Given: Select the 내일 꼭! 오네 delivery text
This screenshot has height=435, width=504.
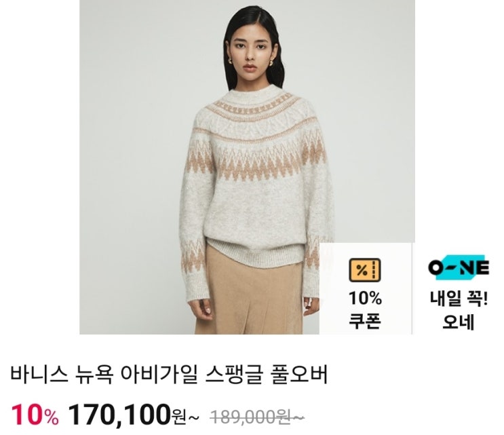Looking at the screenshot, I should 459,309.
